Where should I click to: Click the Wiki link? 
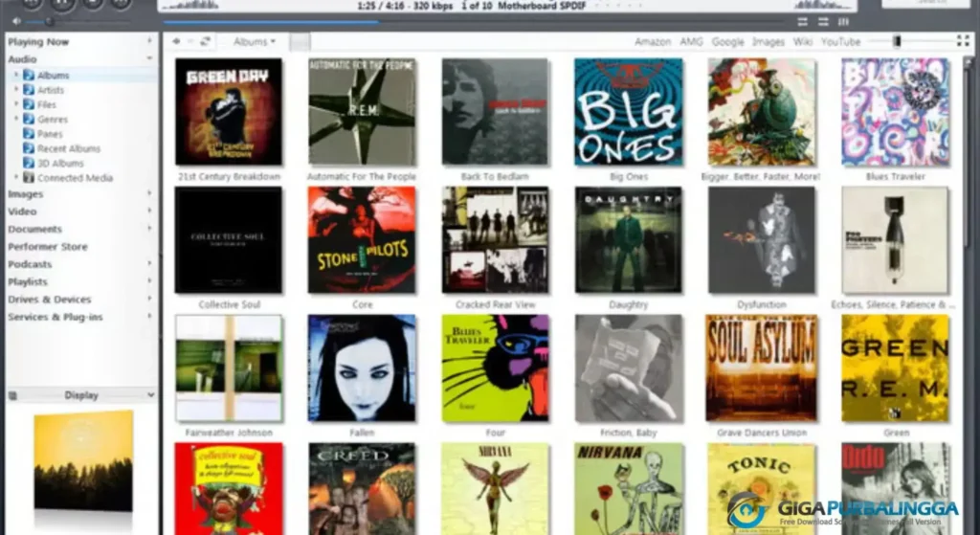coord(803,42)
